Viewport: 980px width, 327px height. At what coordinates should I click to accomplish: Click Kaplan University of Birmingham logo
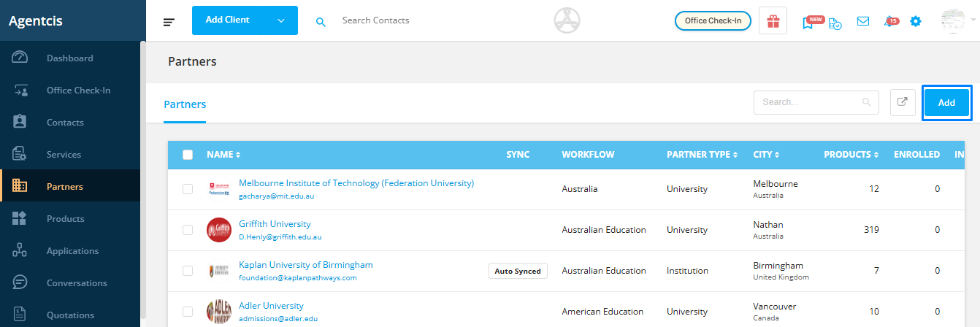pos(219,271)
